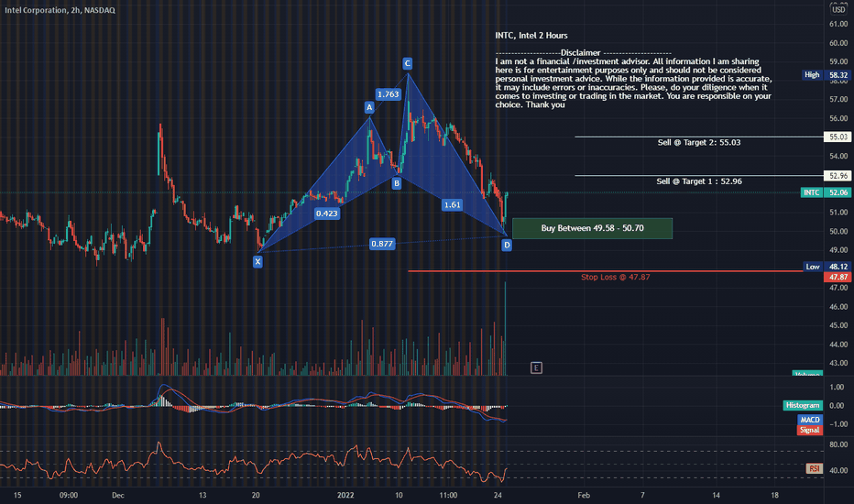
Task: Click the blue MACD indicator label
Action: tap(810, 420)
